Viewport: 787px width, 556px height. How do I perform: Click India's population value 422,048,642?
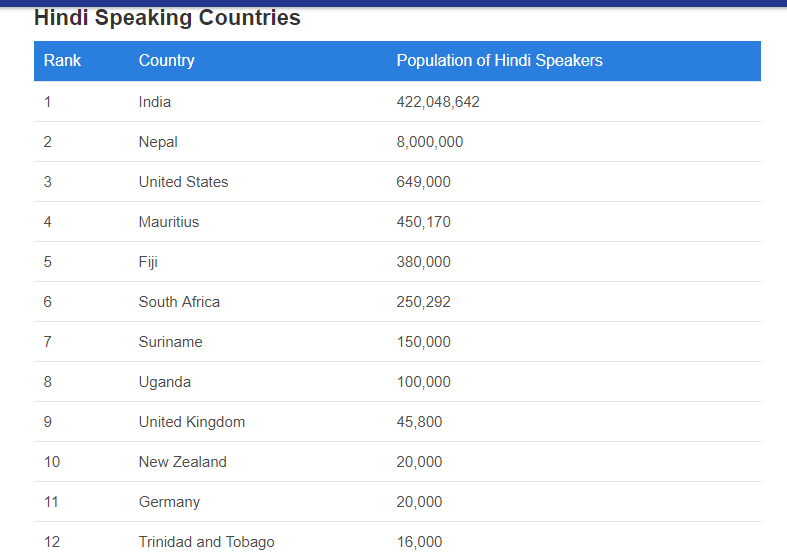[x=438, y=102]
